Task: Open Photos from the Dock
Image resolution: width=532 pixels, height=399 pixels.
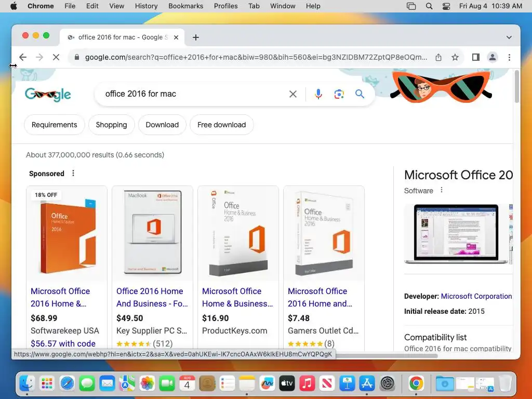Action: click(147, 383)
